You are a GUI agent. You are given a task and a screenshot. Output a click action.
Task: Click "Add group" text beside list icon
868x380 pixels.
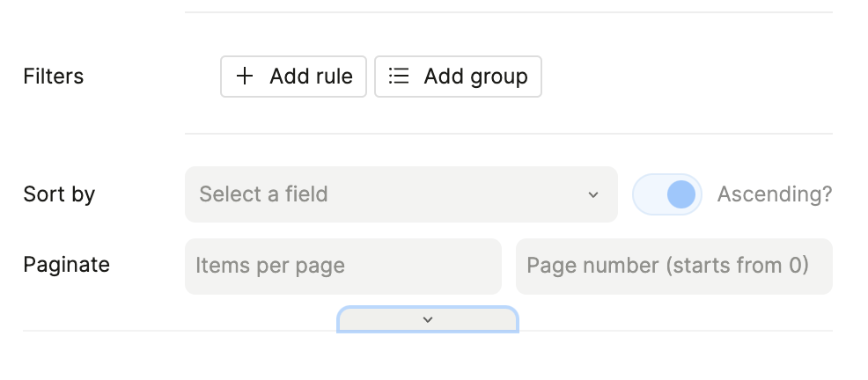475,77
